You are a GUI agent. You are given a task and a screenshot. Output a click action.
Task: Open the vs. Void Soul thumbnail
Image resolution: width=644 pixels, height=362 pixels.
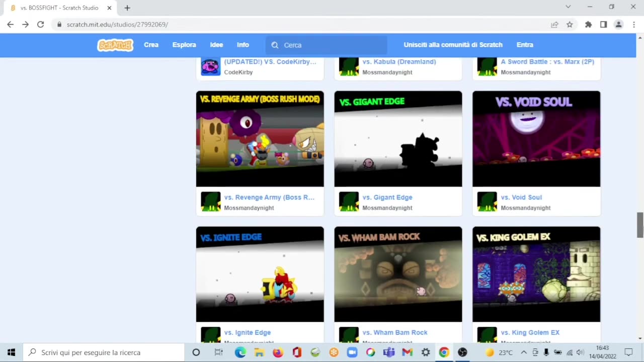536,139
